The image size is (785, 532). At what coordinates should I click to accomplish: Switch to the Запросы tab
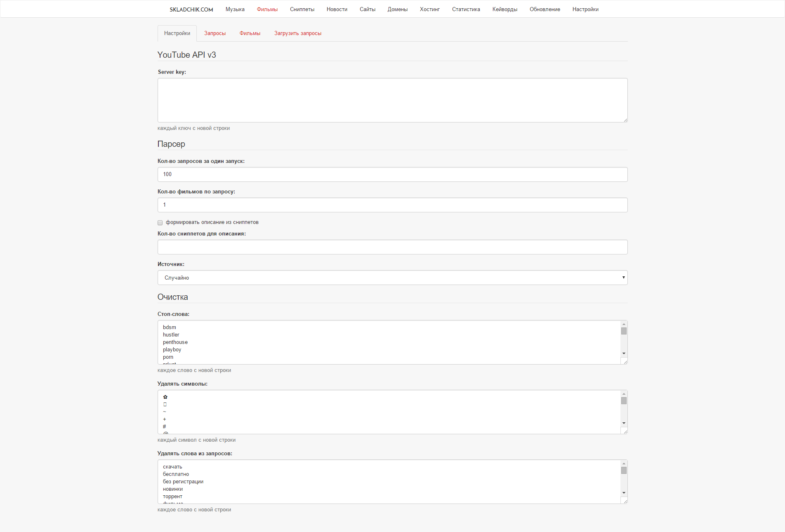(215, 33)
